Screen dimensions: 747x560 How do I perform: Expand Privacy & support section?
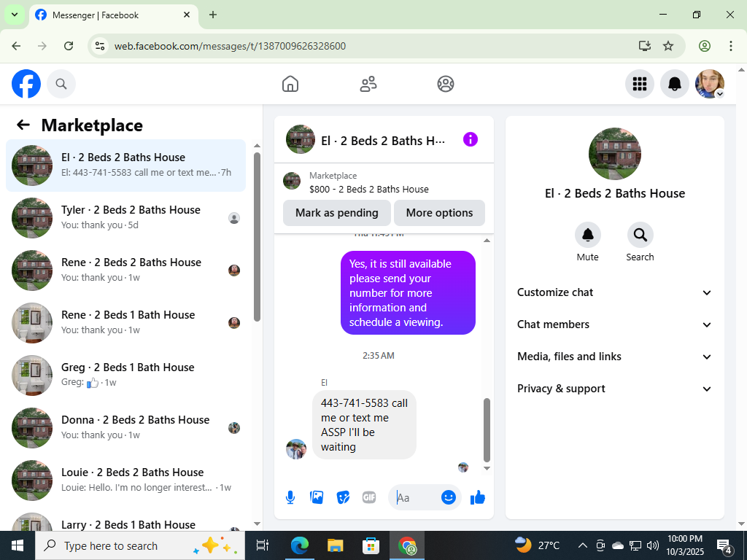coord(614,389)
